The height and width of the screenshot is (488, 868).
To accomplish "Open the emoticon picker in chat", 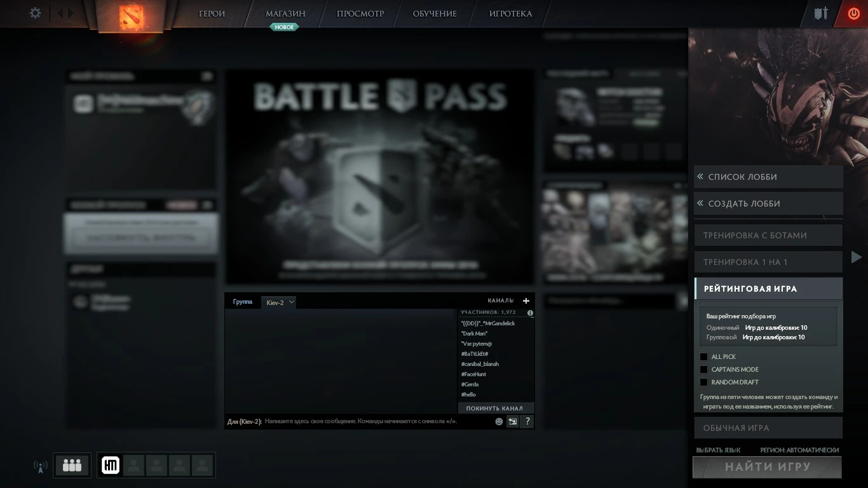I will pos(499,421).
